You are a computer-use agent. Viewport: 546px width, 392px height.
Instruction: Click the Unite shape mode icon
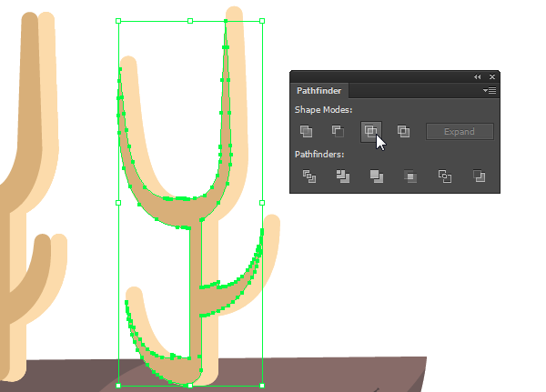point(306,132)
